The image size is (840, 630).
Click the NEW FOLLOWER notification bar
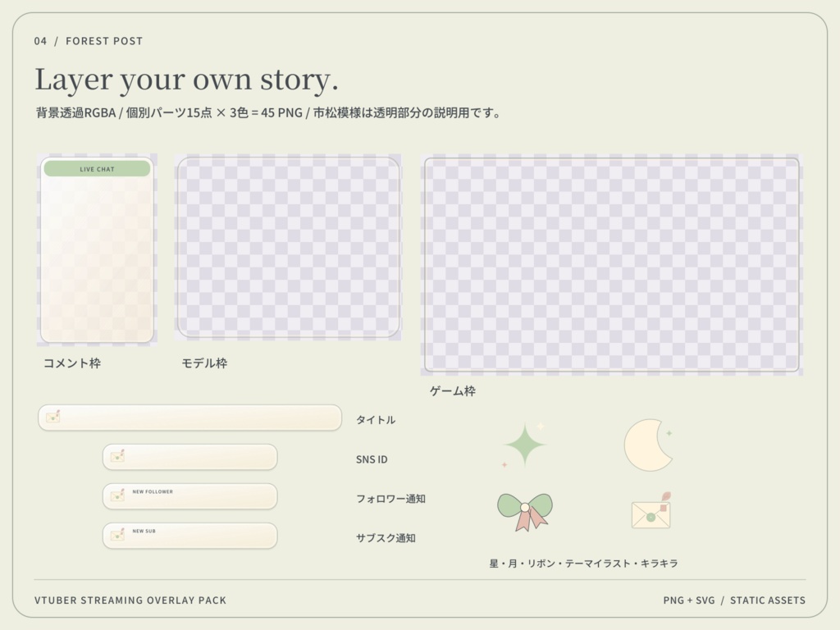pos(190,496)
